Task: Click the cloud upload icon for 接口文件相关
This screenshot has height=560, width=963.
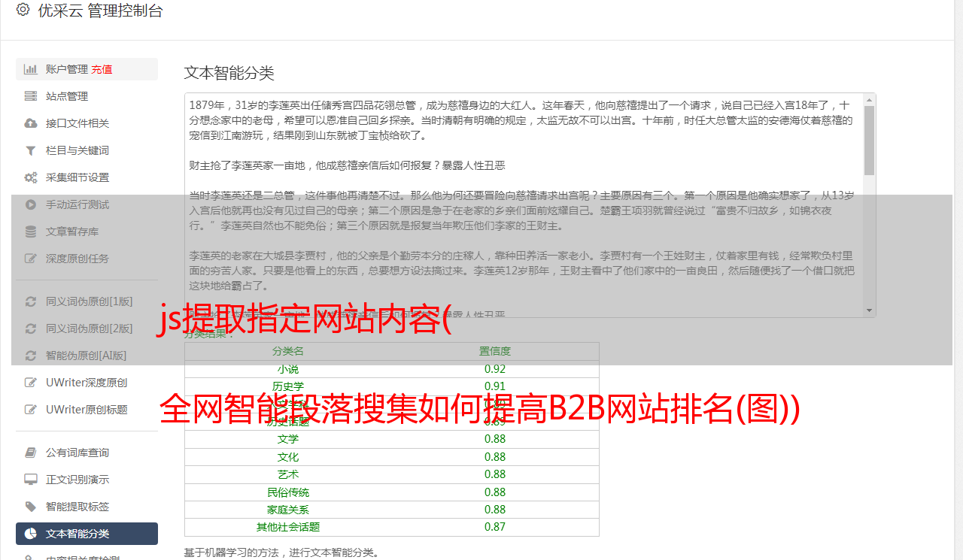Action: [31, 123]
